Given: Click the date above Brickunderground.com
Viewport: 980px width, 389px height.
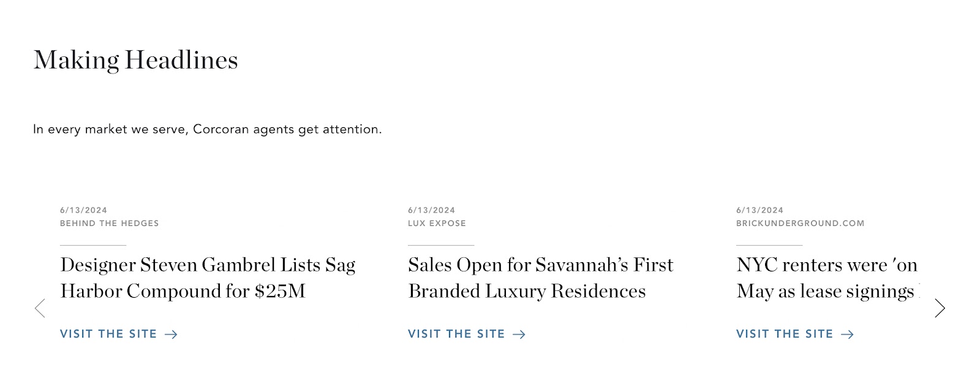Looking at the screenshot, I should (x=759, y=210).
